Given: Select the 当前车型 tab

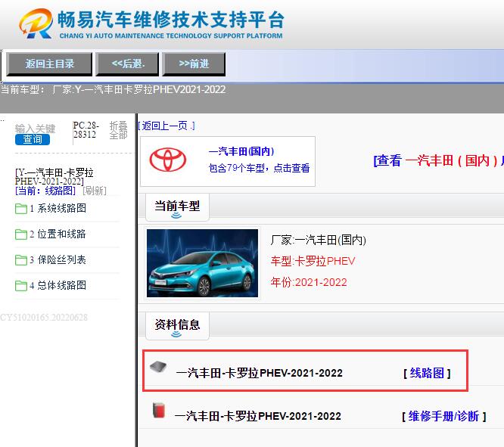Looking at the screenshot, I should pos(177,207).
